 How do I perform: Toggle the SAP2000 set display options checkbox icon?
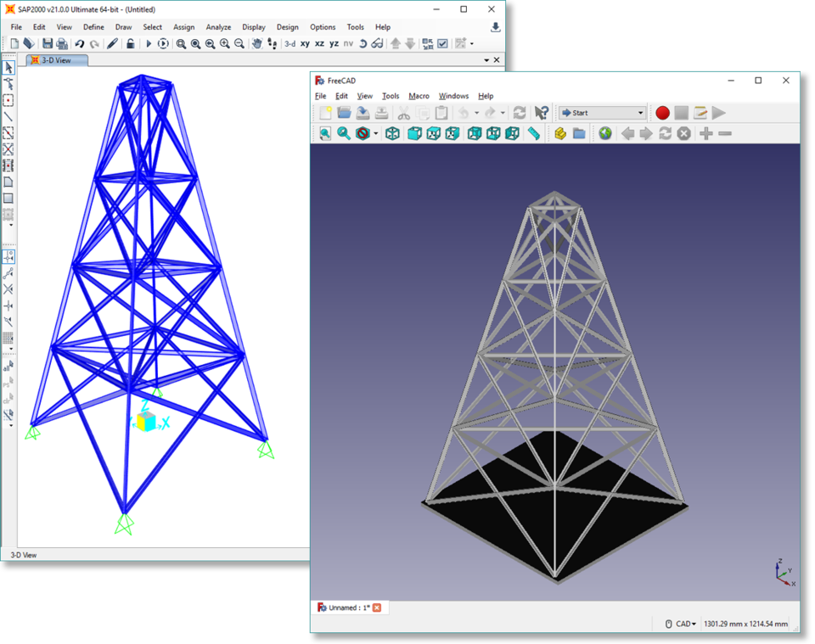pyautogui.click(x=442, y=44)
